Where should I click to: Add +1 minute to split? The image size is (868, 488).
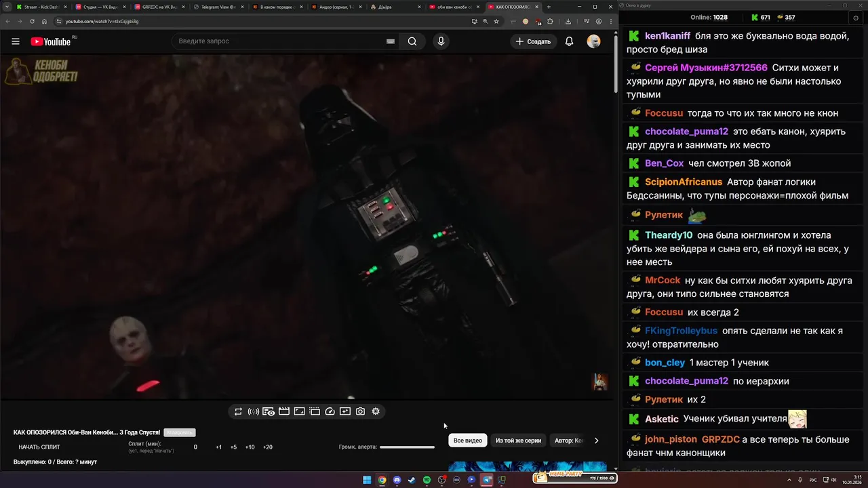(218, 447)
